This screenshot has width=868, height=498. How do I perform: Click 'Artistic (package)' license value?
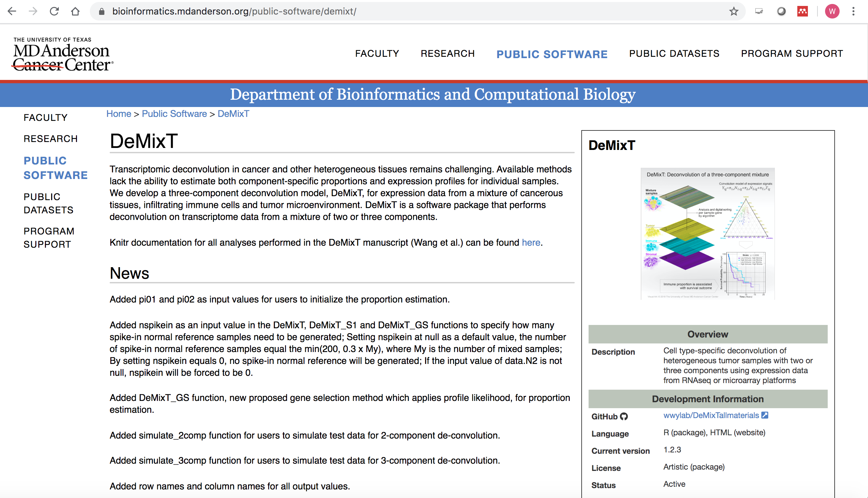coord(694,467)
